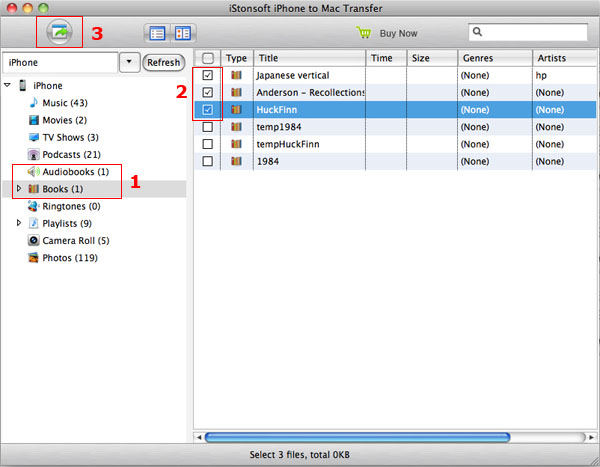Check the 1984 row checkbox
Image resolution: width=600 pixels, height=467 pixels.
click(208, 161)
